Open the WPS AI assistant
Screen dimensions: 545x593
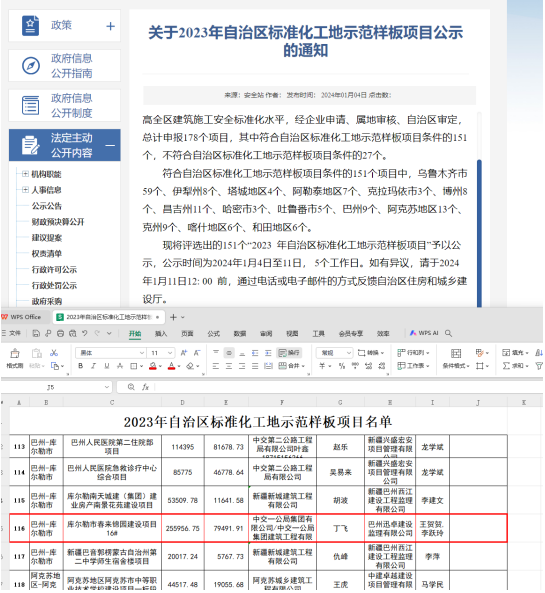coord(424,334)
